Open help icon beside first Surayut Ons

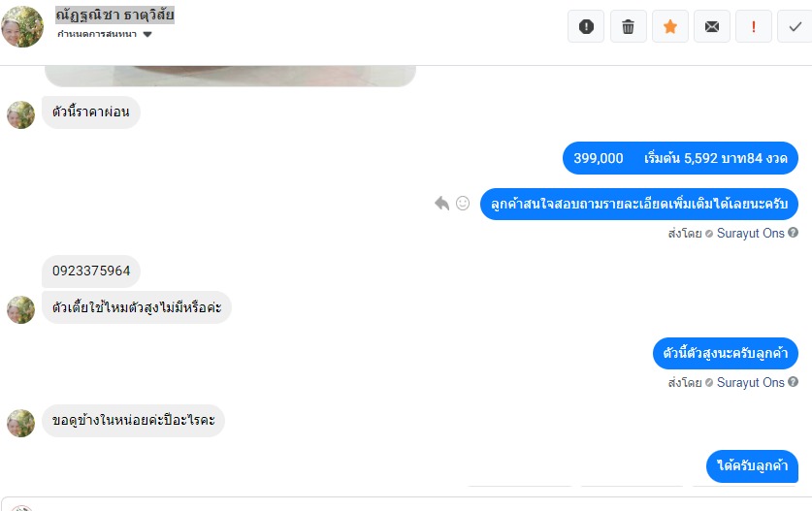[x=793, y=233]
